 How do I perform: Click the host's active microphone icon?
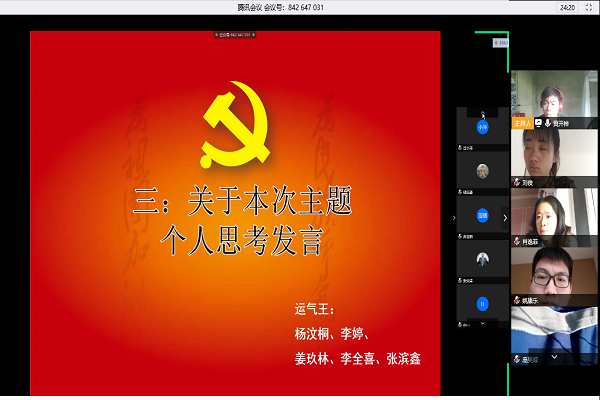point(548,123)
